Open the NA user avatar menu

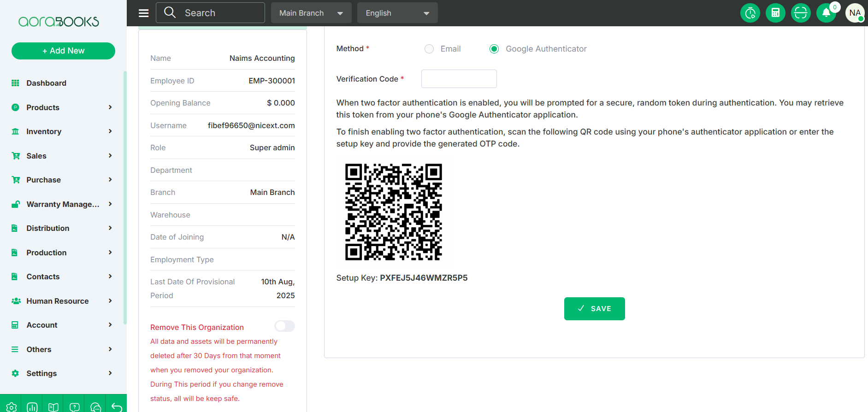tap(855, 13)
